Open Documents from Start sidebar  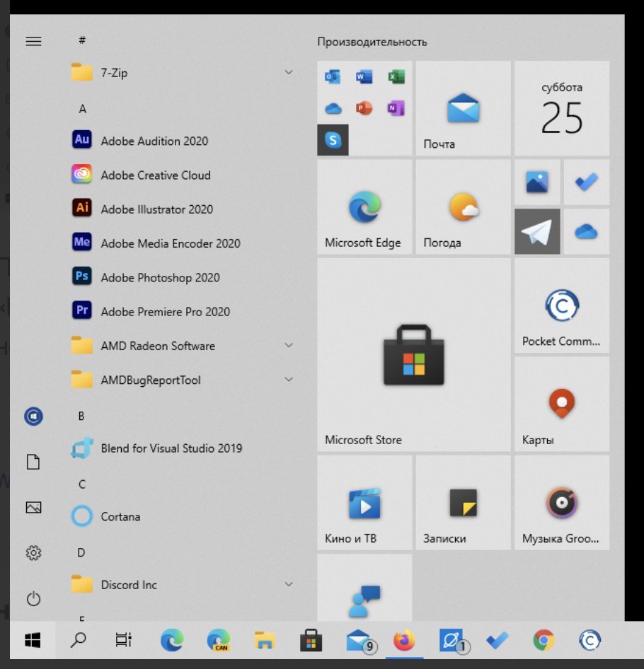[33, 462]
